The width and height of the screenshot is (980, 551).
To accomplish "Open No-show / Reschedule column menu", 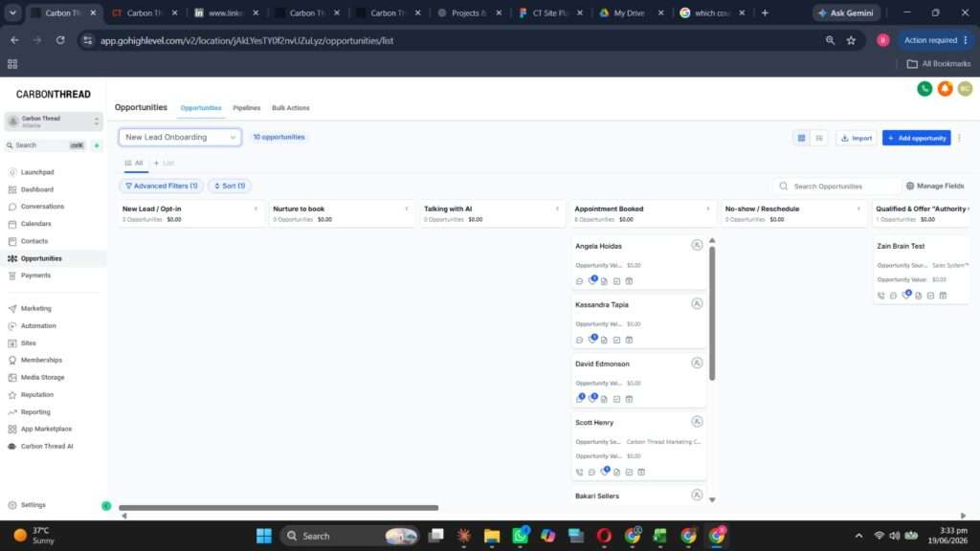I will point(858,209).
